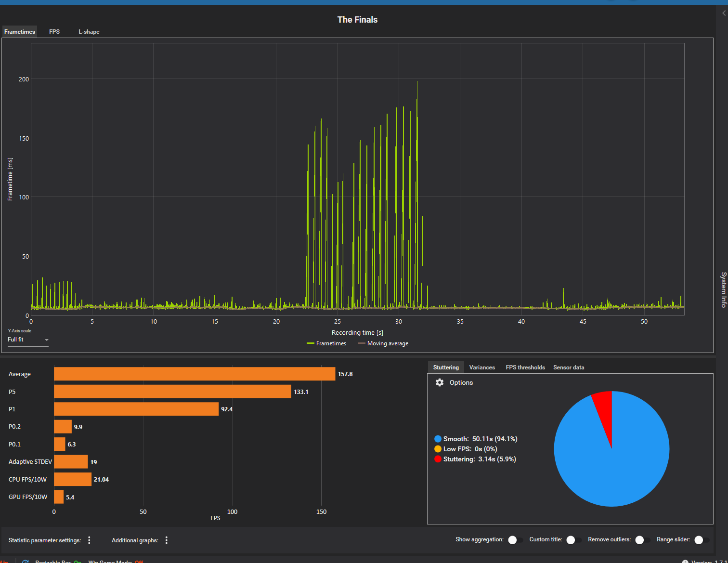The width and height of the screenshot is (728, 563).
Task: Switch to the FPS thresholds tab
Action: point(525,367)
